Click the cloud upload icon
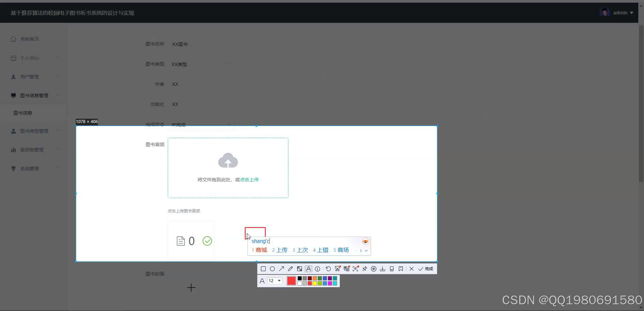The image size is (644, 311). click(x=228, y=161)
